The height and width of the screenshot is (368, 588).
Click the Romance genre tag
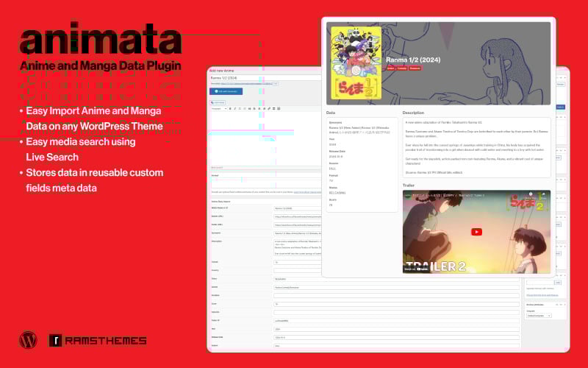(x=415, y=68)
